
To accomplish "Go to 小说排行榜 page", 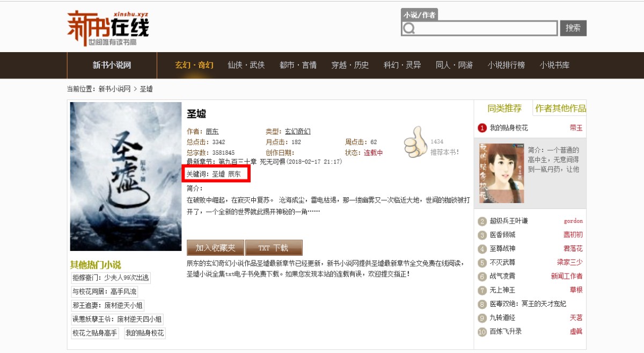I will 507,65.
